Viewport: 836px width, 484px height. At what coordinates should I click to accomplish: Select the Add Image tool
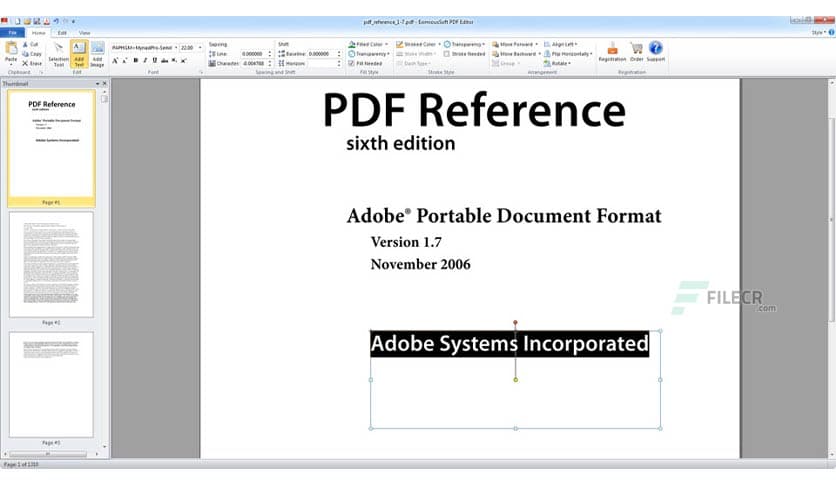click(97, 54)
